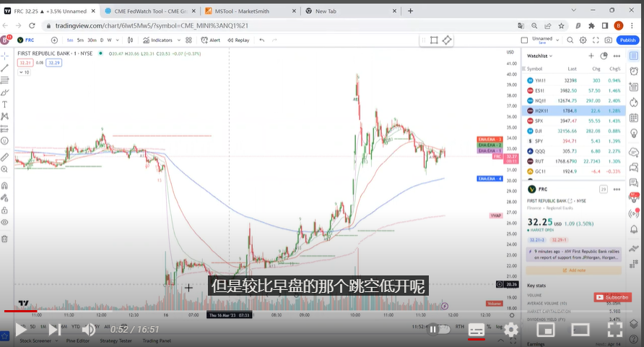Switch to the CME FedWatch Tool tab
This screenshot has height=347, width=644.
click(x=149, y=11)
